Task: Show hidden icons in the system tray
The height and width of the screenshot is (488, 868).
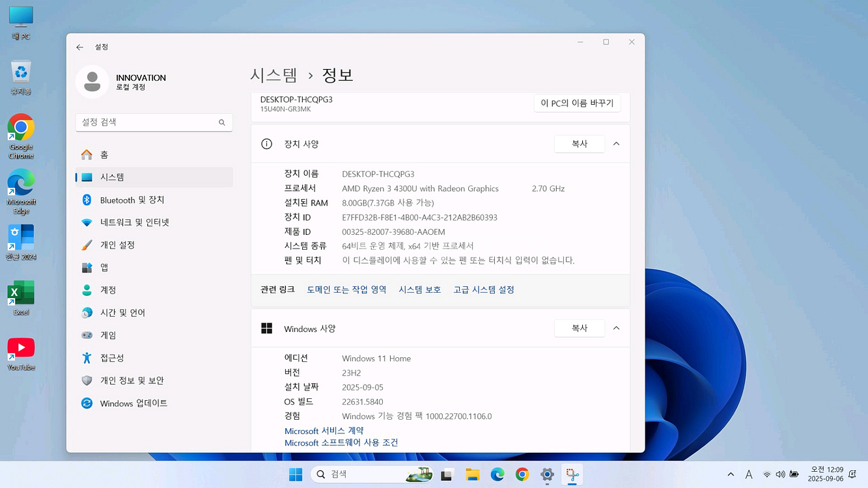Action: pos(730,474)
